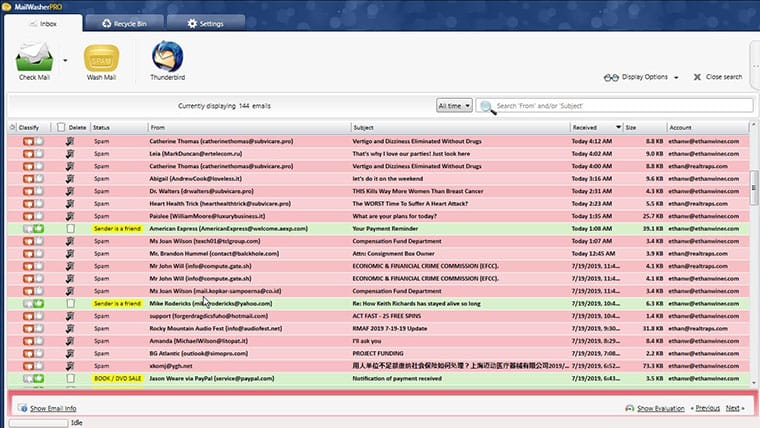Open the All time filter dropdown
The width and height of the screenshot is (760, 428).
point(454,105)
